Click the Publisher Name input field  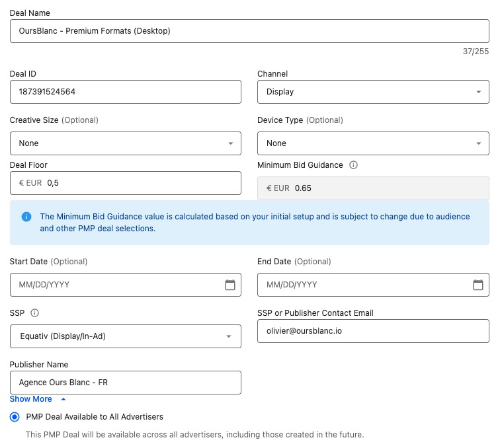125,383
